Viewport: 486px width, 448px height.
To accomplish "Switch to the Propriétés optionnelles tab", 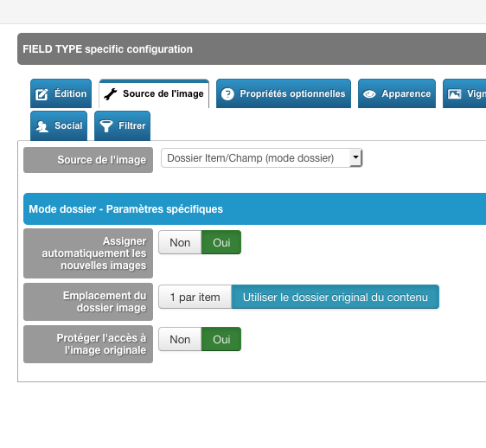I will click(x=284, y=93).
